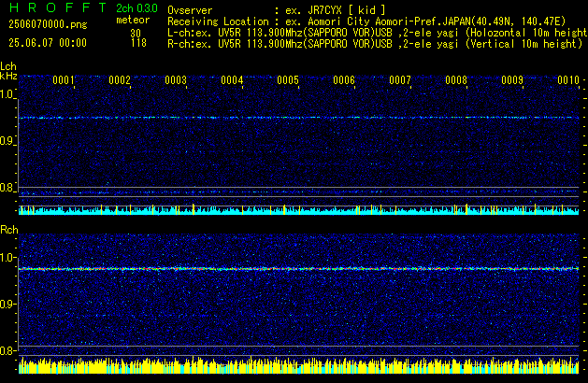Click the 0.8 kHz label on Rch axis
Screen dimensions: 588x383
pos(7,350)
